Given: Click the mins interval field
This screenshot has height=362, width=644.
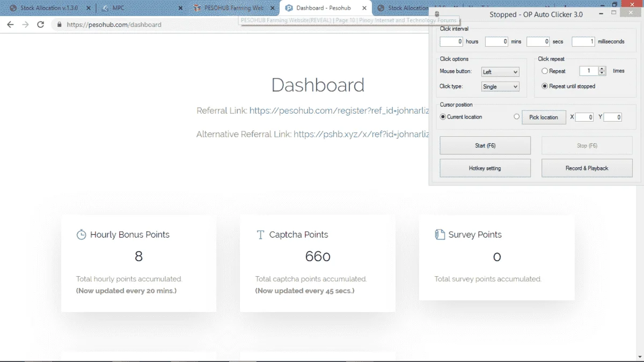Looking at the screenshot, I should coord(496,41).
